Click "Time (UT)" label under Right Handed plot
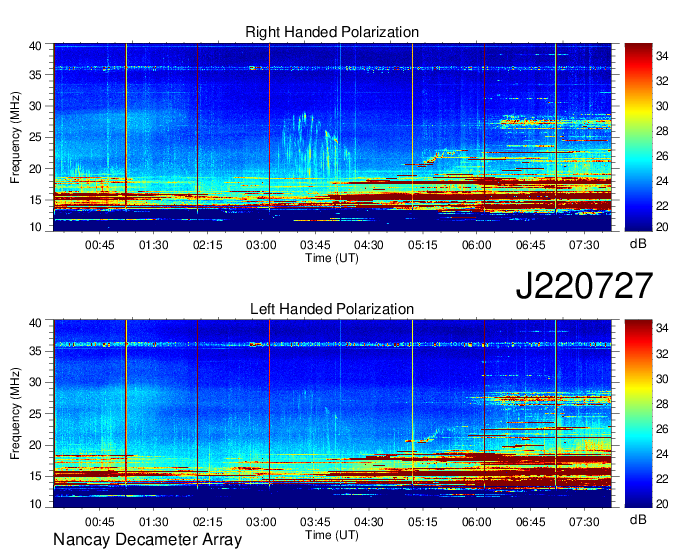This screenshot has height=552, width=680. 332,258
